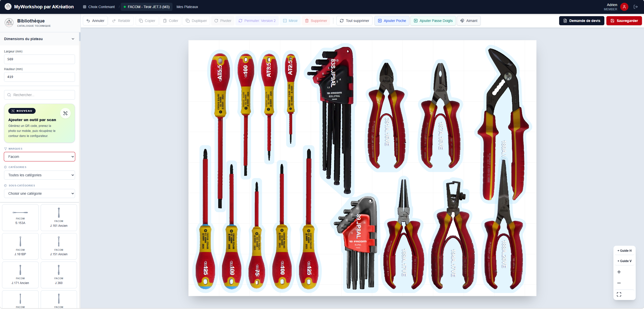Viewport: 644px width, 309px height.
Task: Save the layout with Sauvegarder
Action: coord(624,21)
